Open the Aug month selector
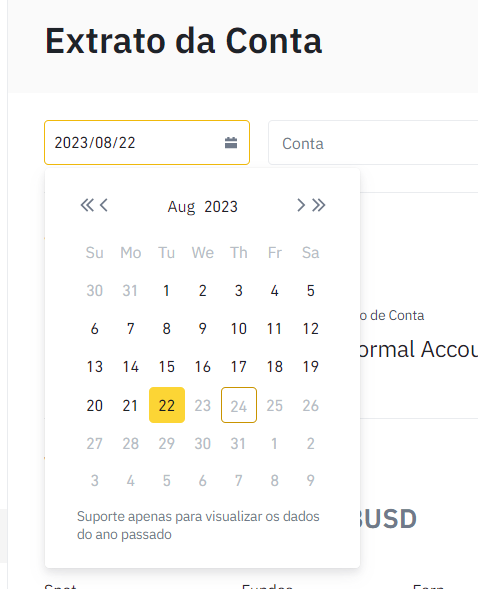The height and width of the screenshot is (589, 478). 181,207
